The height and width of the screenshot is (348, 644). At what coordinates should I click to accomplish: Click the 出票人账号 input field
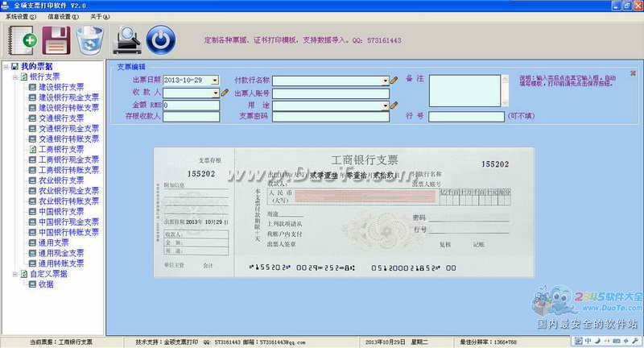point(331,93)
